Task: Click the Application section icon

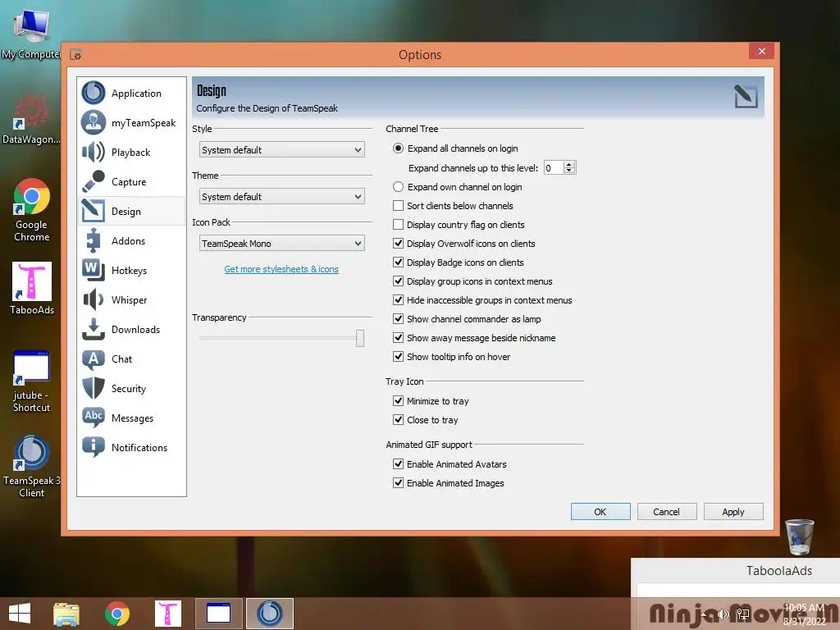Action: pyautogui.click(x=94, y=93)
